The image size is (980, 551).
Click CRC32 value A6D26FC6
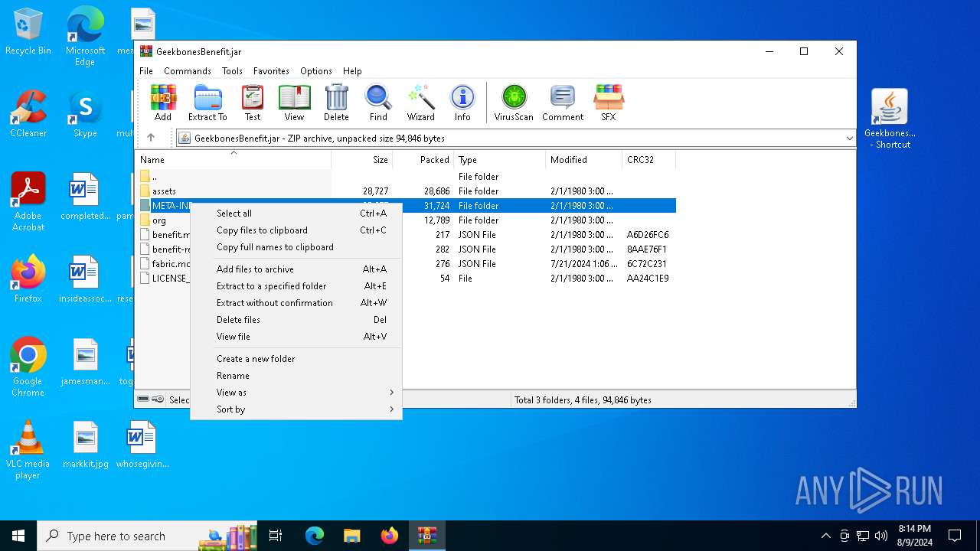click(648, 235)
